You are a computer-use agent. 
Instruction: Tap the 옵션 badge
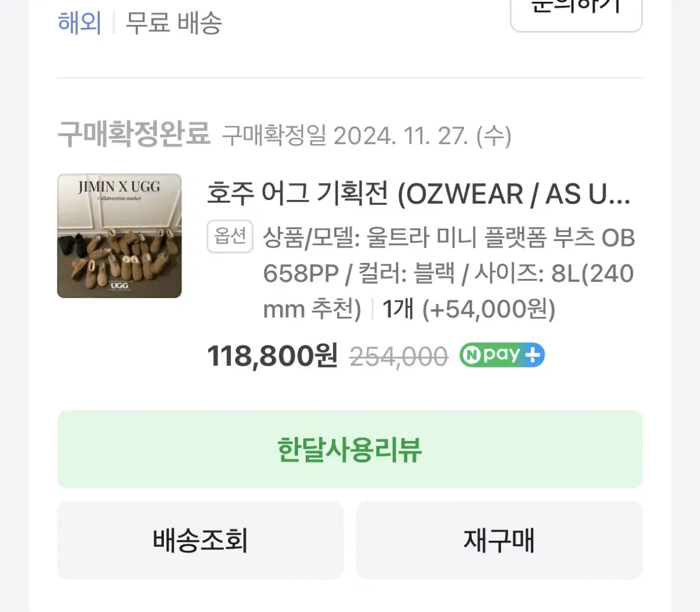[x=230, y=236]
